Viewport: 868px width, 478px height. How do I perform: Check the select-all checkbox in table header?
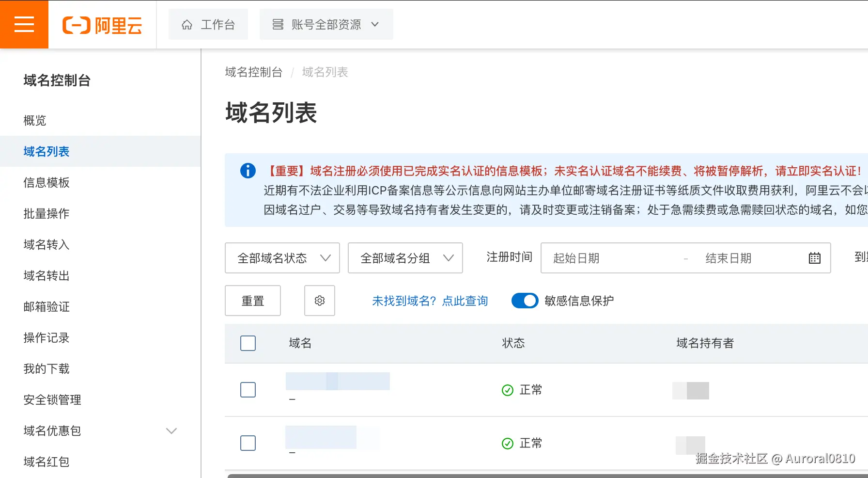click(x=248, y=343)
